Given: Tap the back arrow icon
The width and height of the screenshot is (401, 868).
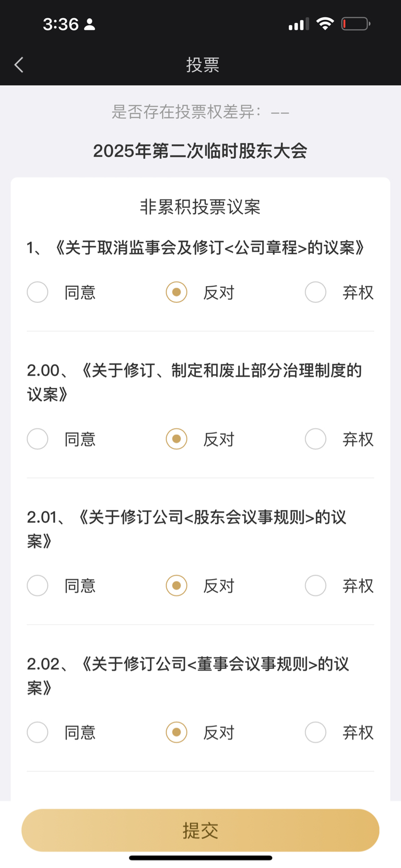Looking at the screenshot, I should tap(19, 65).
